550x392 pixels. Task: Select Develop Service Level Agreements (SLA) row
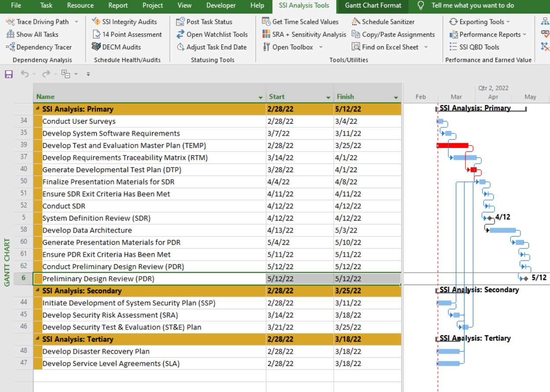[111, 364]
